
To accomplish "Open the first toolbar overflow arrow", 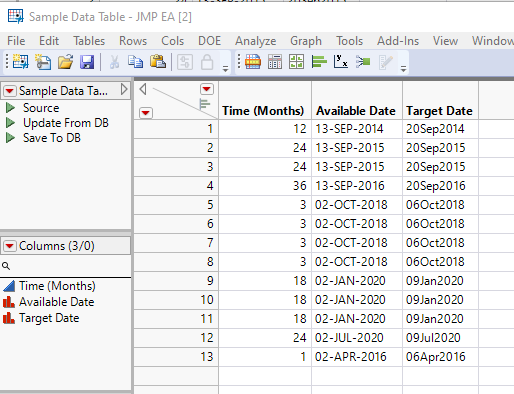I will [x=225, y=69].
